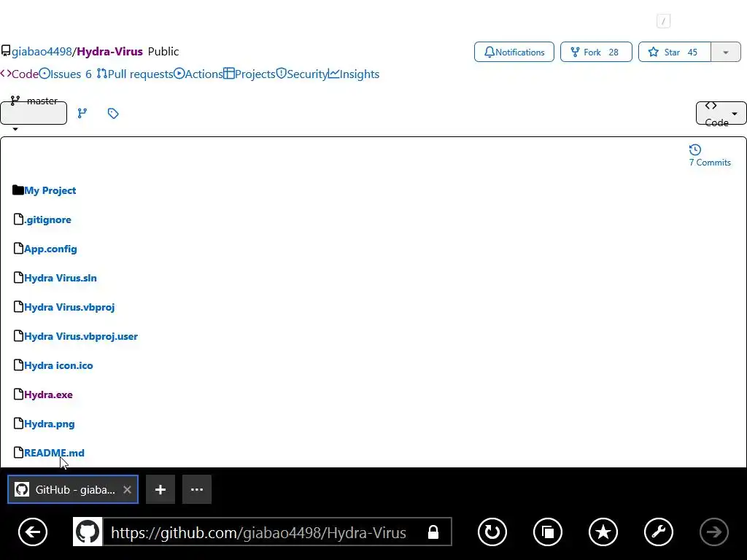
Task: Click the Hydra-Virus repository name link
Action: coord(109,52)
